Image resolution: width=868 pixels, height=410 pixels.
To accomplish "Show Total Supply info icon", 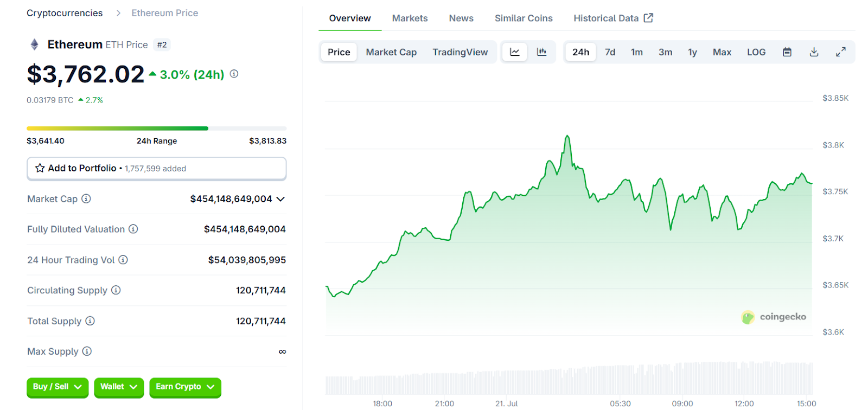I will [x=90, y=321].
